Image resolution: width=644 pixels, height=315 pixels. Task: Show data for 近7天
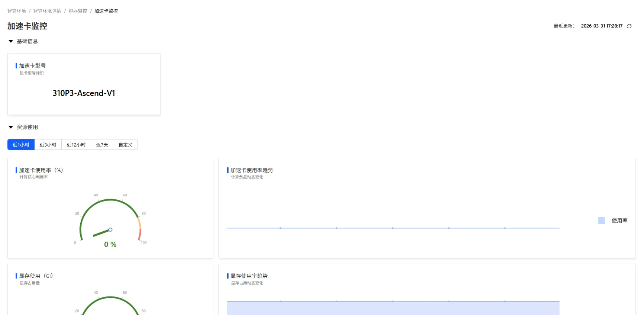point(102,145)
